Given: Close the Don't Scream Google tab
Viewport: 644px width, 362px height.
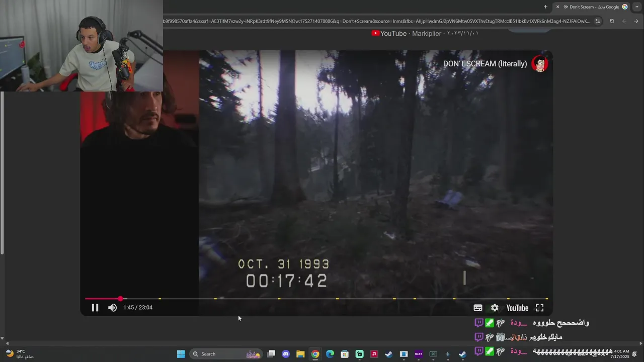Looking at the screenshot, I should [557, 7].
